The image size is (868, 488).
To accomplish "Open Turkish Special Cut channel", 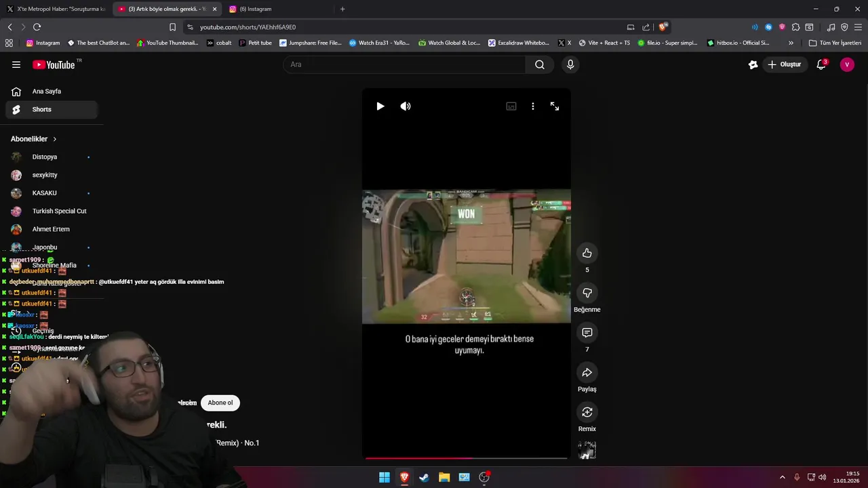I will pyautogui.click(x=52, y=211).
